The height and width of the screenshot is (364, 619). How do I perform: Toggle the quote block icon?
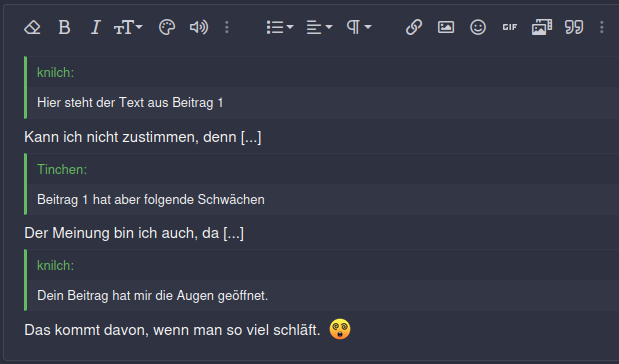point(574,27)
